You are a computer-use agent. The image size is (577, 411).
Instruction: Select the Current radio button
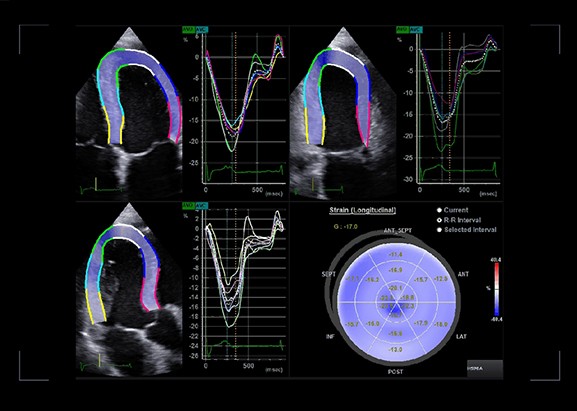[439, 210]
